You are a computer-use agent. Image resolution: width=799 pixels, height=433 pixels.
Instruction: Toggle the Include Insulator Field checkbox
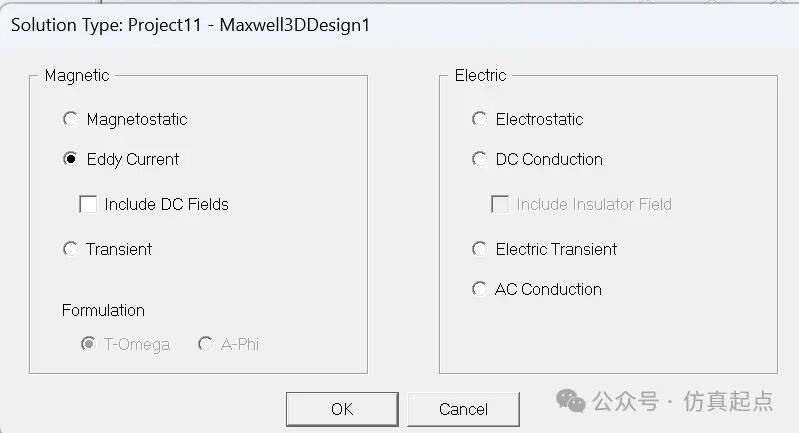(500, 204)
